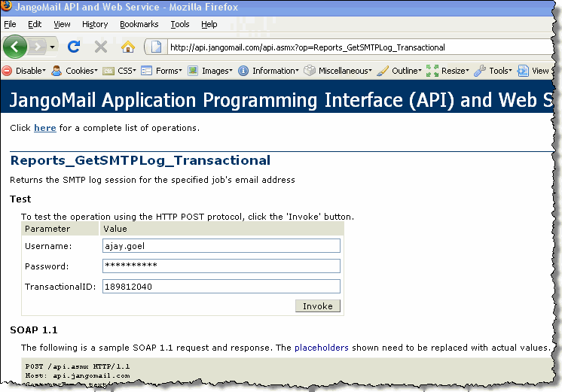Click the URL address bar field
This screenshot has width=562, height=392.
click(361, 47)
